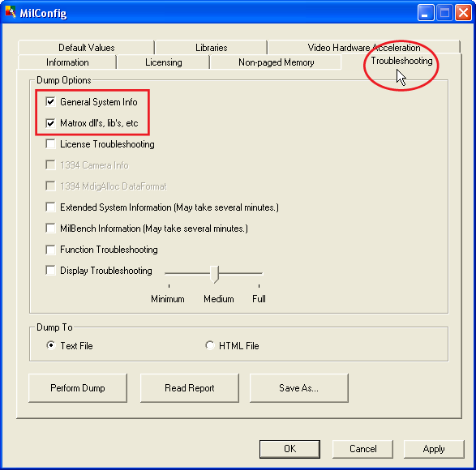Go to the Licensing tab
The height and width of the screenshot is (470, 476).
[163, 62]
